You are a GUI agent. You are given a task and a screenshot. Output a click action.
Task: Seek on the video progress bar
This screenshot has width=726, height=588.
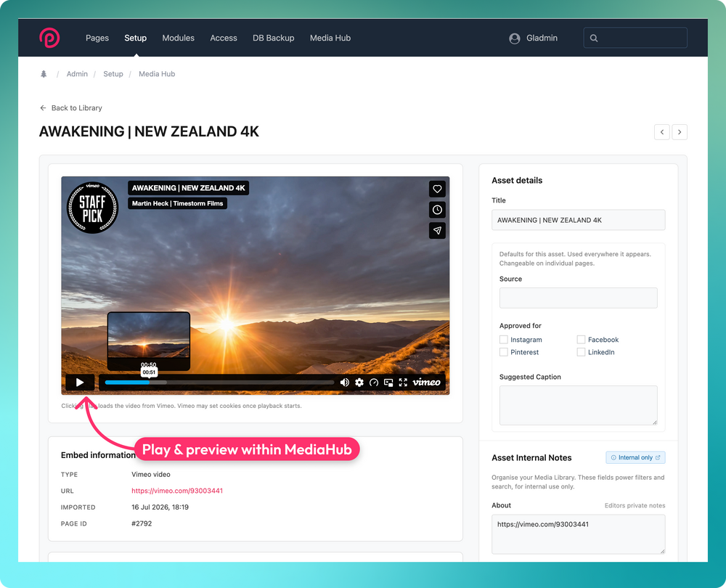pos(219,383)
